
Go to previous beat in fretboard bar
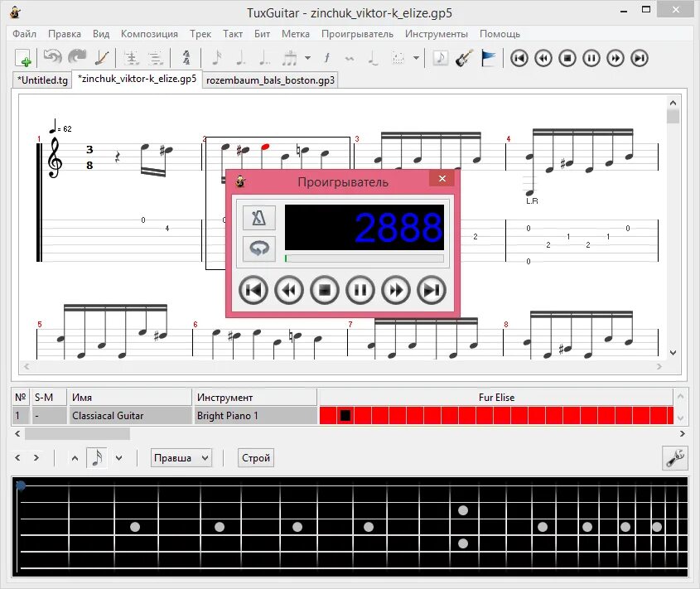click(x=18, y=458)
